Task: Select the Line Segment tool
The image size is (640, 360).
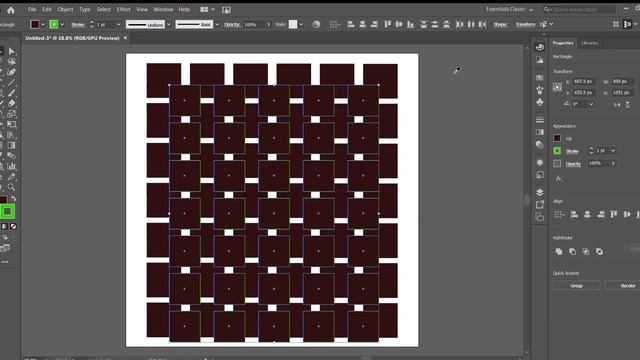Action: [x=11, y=82]
